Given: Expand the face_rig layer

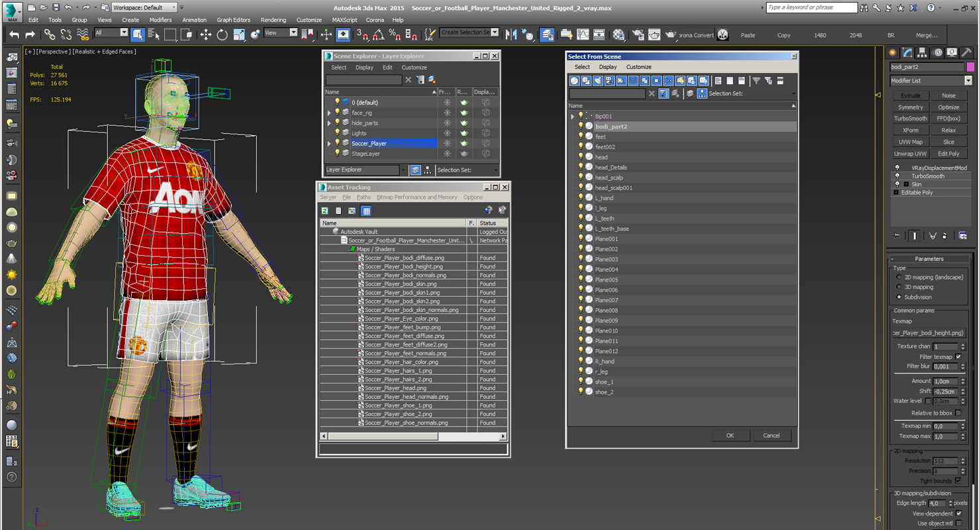Looking at the screenshot, I should pyautogui.click(x=329, y=113).
